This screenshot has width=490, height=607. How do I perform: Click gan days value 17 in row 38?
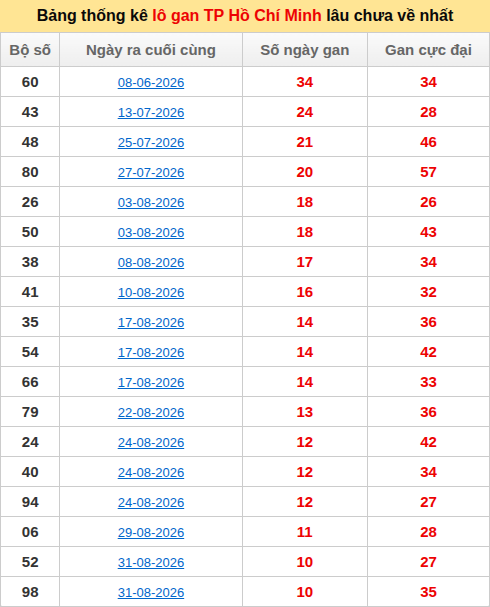(x=305, y=262)
